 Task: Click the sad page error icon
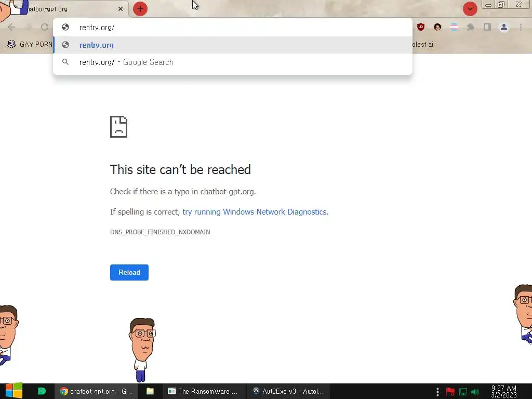point(119,127)
